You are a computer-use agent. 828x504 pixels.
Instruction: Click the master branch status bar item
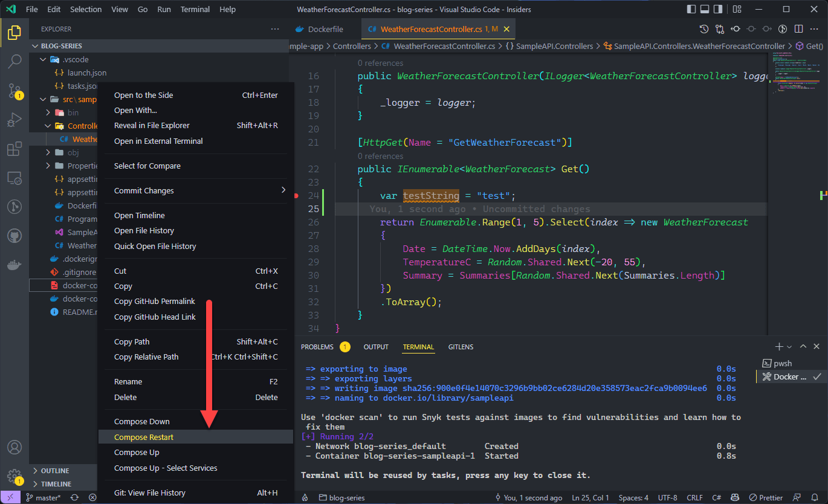(44, 498)
